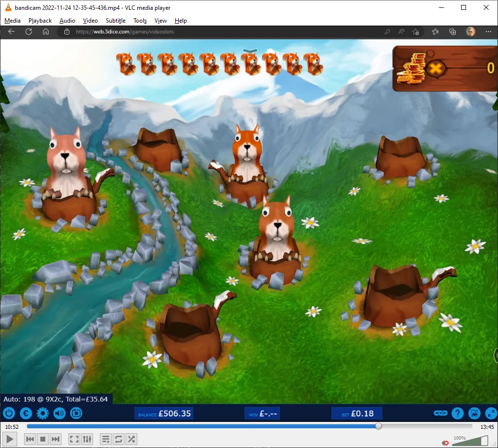
Task: Open the game help question mark
Action: [x=458, y=414]
